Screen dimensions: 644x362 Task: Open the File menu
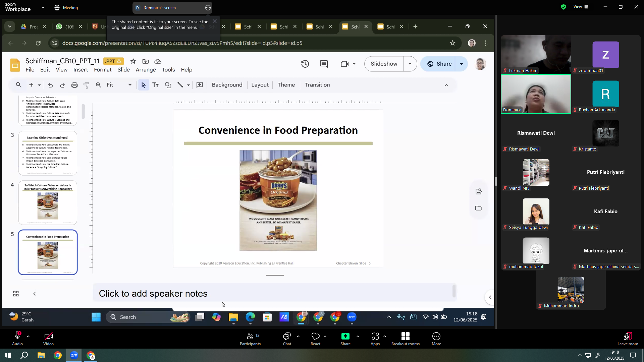click(30, 70)
